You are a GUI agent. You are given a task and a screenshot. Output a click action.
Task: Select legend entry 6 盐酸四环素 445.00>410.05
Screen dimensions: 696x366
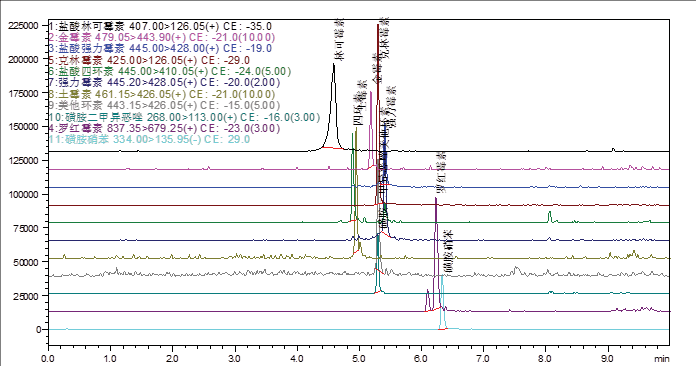pyautogui.click(x=170, y=71)
